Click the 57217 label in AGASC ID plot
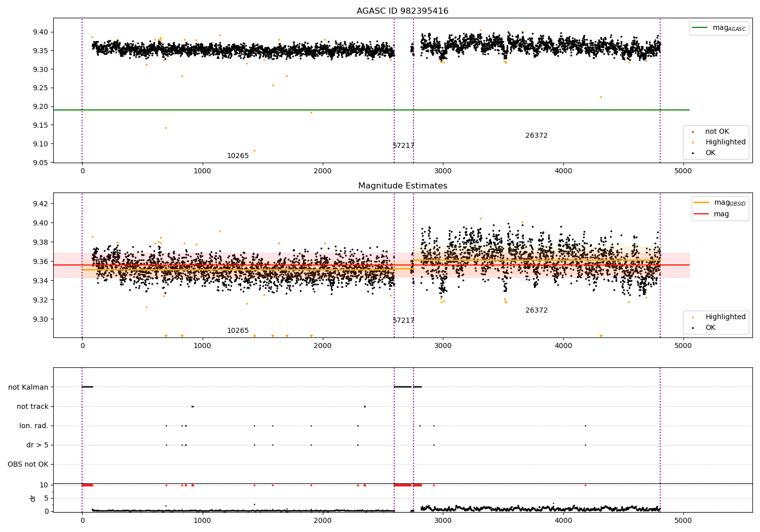Viewport: 760px width, 532px height. [403, 146]
